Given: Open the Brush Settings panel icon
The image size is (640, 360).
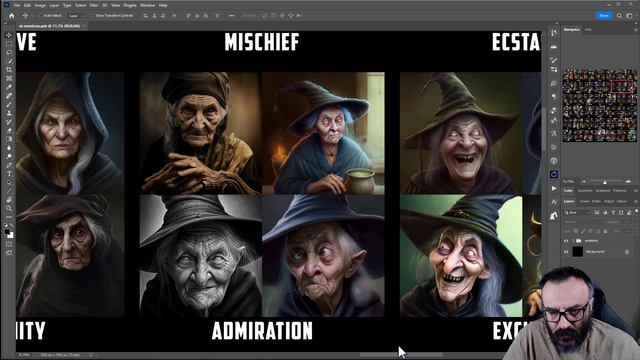Looking at the screenshot, I should (553, 60).
